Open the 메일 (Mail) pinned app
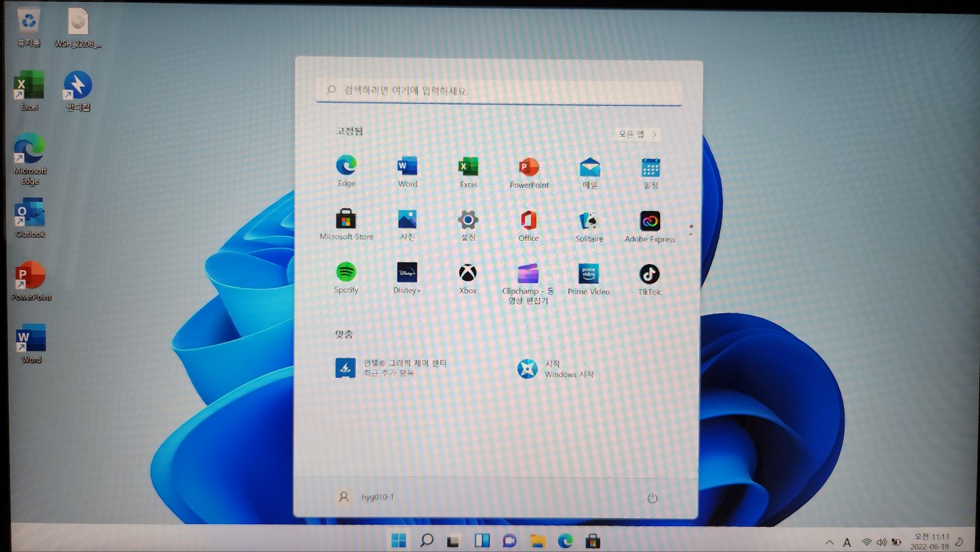The image size is (980, 552). [x=589, y=172]
